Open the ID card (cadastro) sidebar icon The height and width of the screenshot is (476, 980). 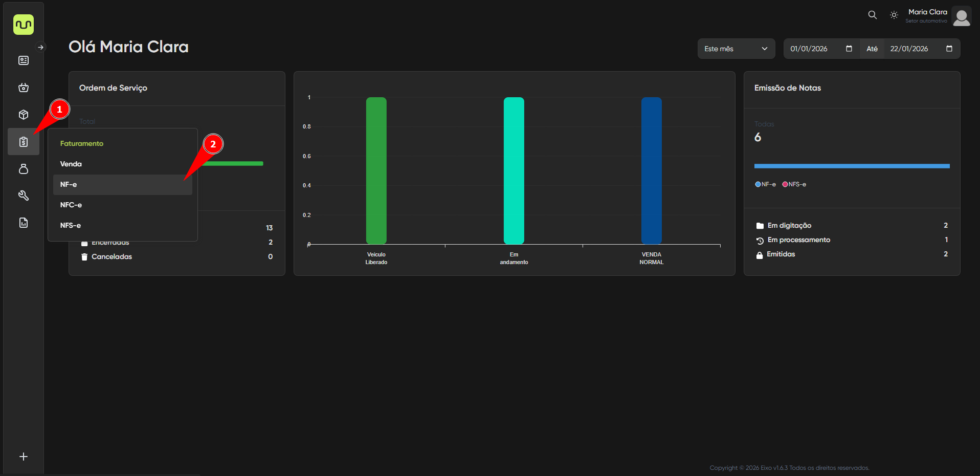click(x=24, y=60)
